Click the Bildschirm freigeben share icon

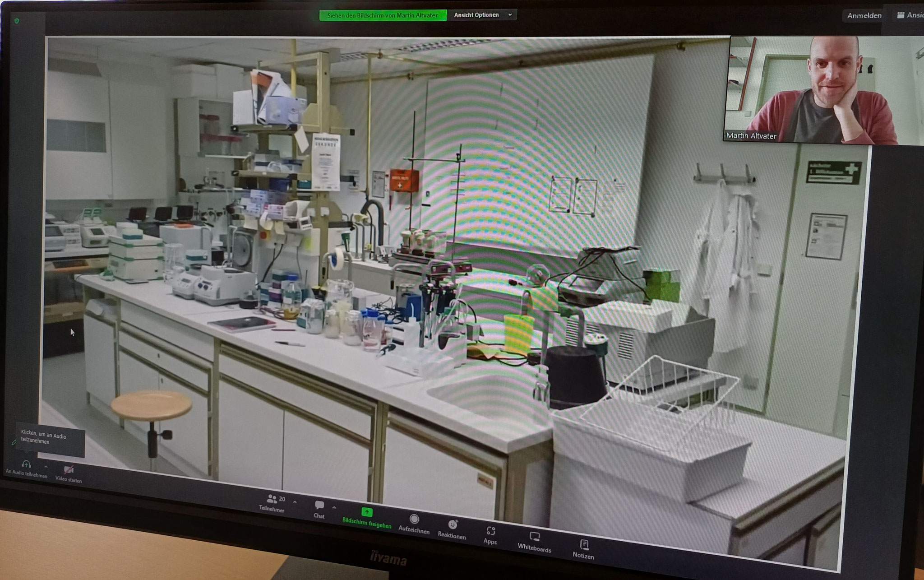click(367, 512)
